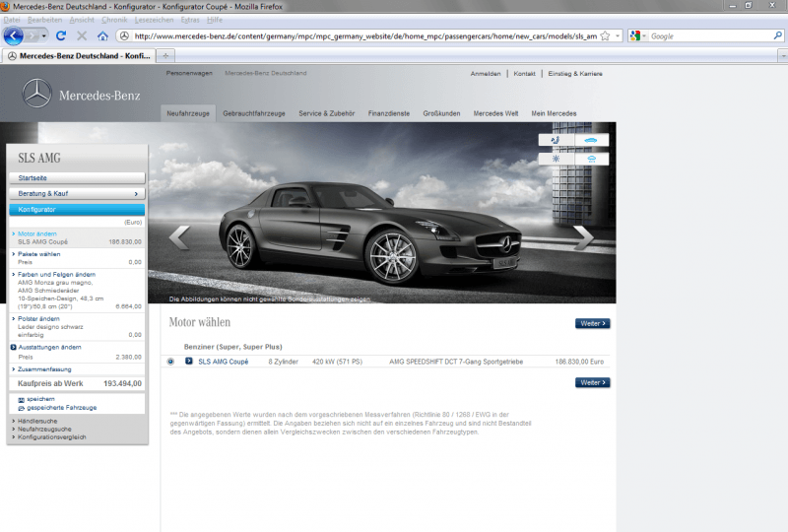This screenshot has height=532, width=788.
Task: Open the address bar history dropdown arrow
Action: [x=618, y=35]
